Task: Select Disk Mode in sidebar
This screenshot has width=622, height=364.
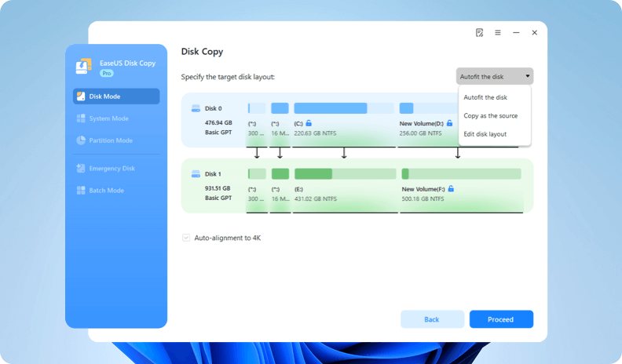Action: tap(116, 96)
